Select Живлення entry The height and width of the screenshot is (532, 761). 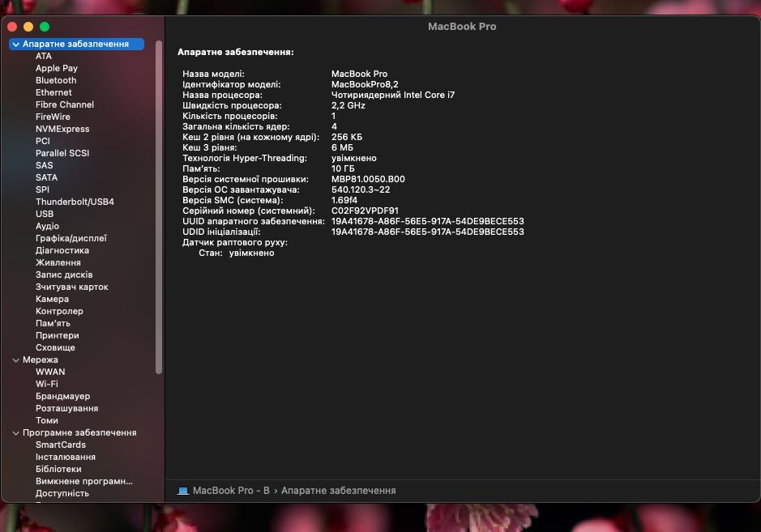click(58, 262)
